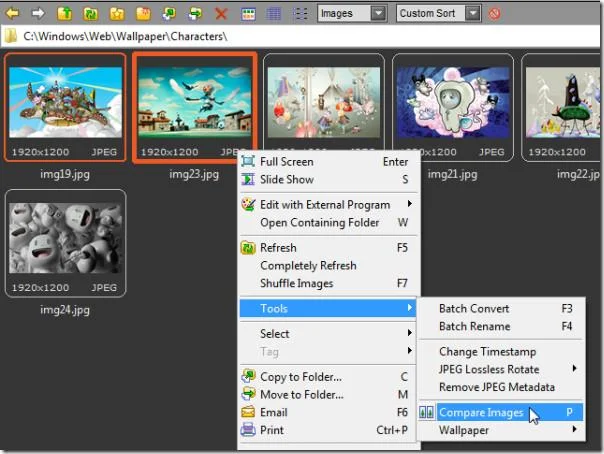
Task: Click the forward arrow icon
Action: point(38,13)
